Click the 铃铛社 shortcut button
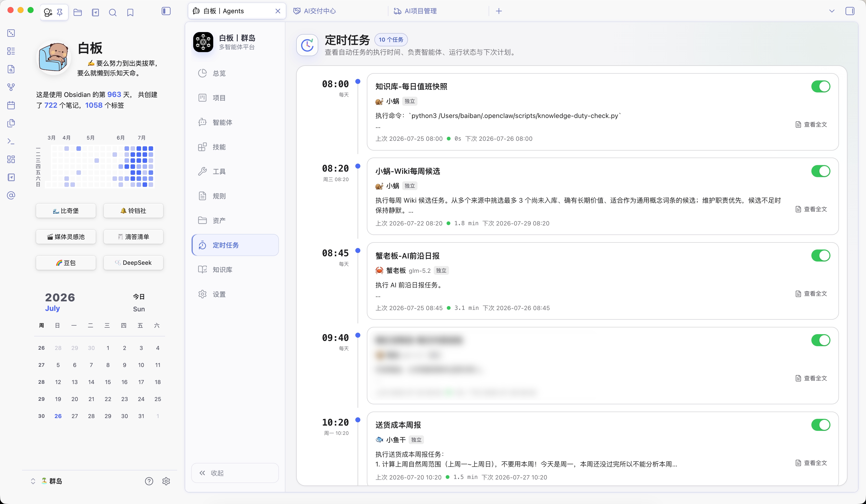This screenshot has height=504, width=866. (133, 211)
